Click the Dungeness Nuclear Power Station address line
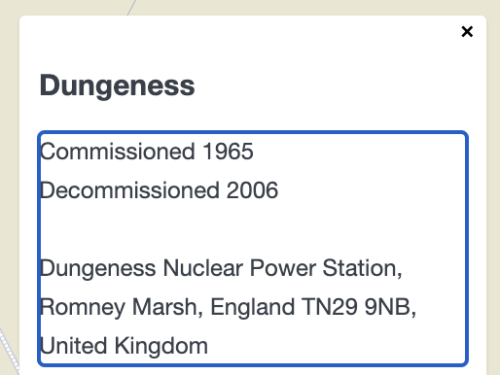Image resolution: width=500 pixels, height=375 pixels. pyautogui.click(x=221, y=268)
